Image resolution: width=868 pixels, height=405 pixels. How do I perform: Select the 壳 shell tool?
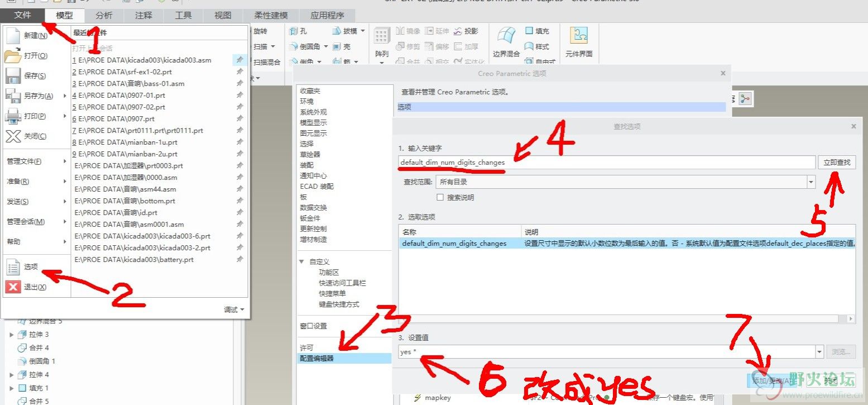[342, 47]
